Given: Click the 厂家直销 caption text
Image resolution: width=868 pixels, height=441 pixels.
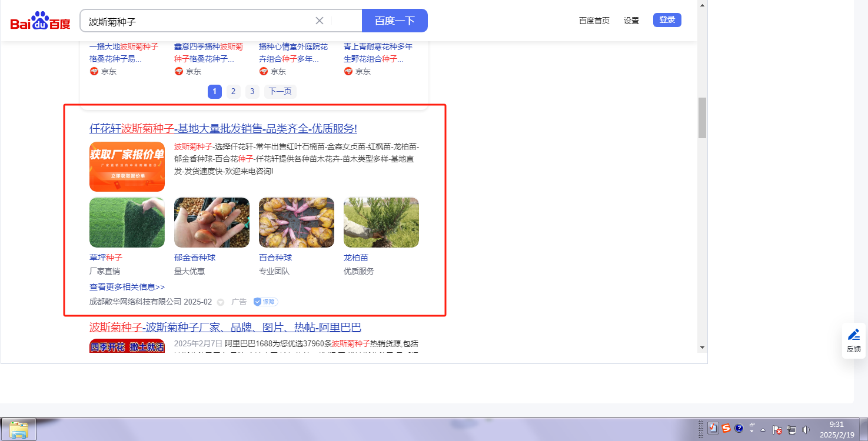Looking at the screenshot, I should [105, 272].
